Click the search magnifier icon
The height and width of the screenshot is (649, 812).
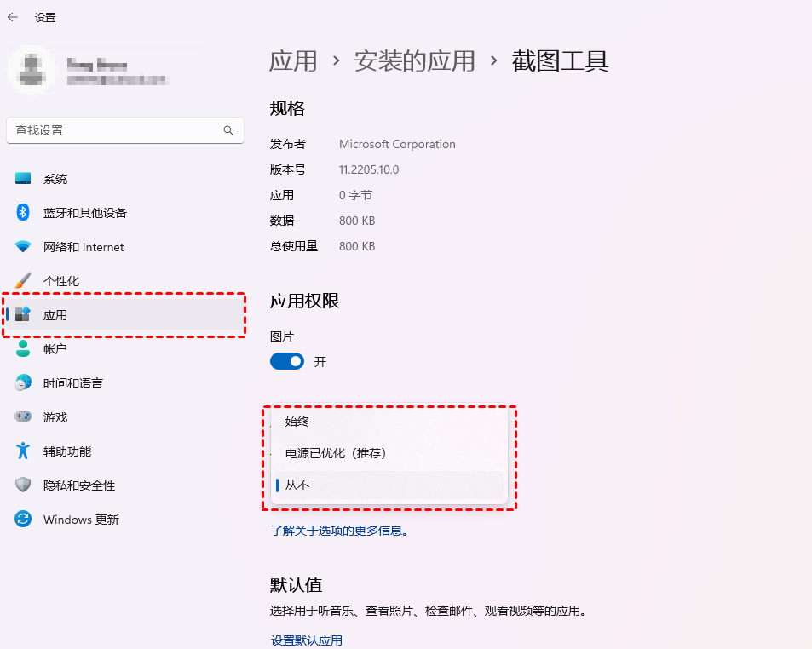click(x=227, y=130)
